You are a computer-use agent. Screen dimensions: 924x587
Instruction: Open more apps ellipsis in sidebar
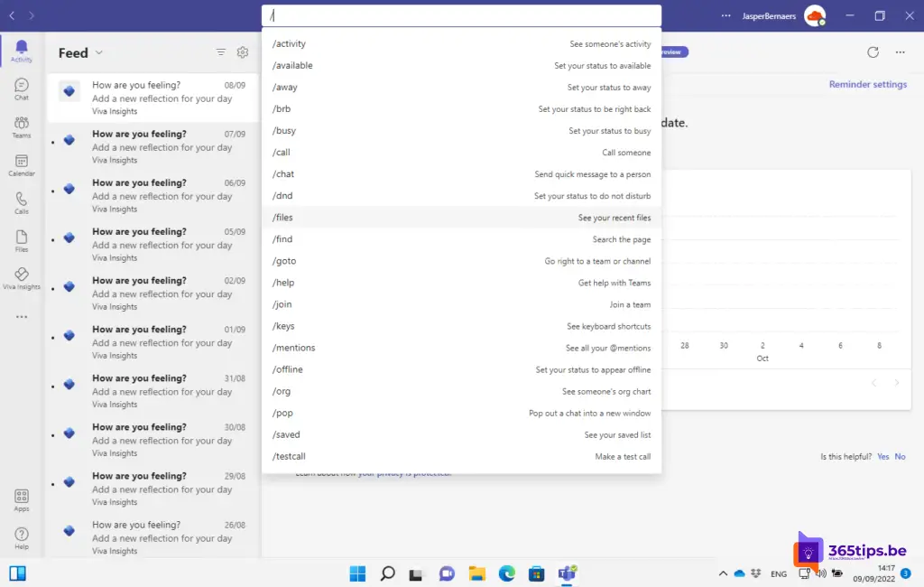[x=22, y=317]
